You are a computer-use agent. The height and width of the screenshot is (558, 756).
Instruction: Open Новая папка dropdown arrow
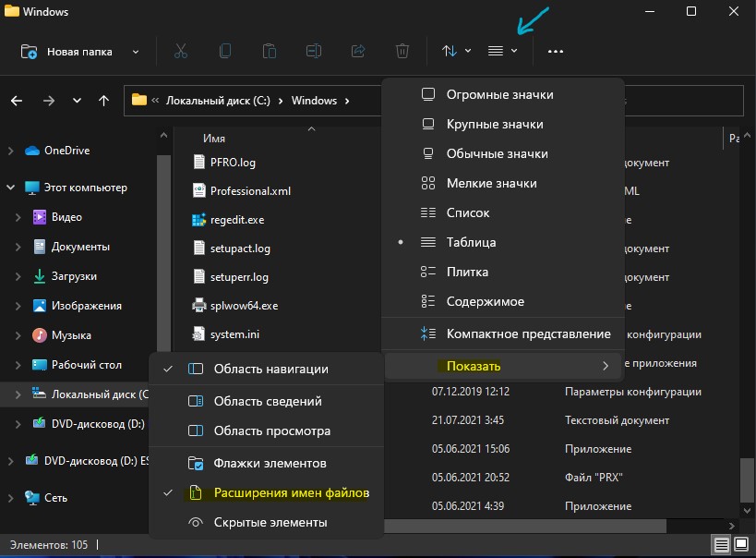point(136,52)
